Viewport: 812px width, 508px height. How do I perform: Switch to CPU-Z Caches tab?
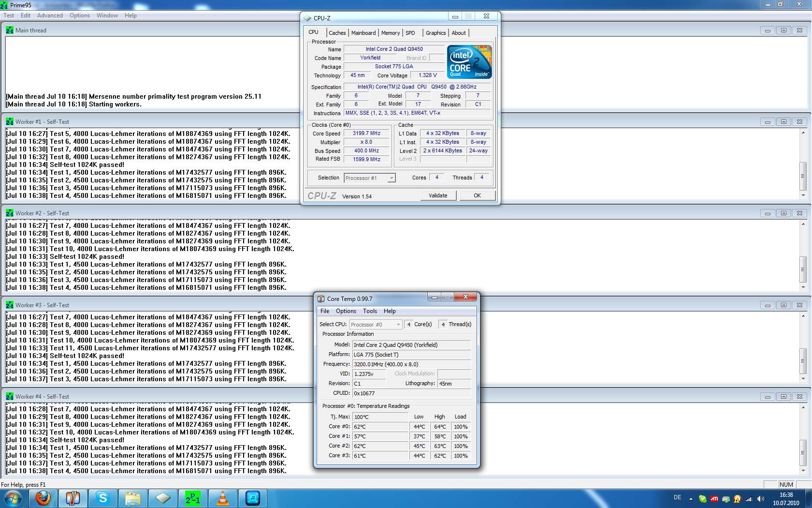[x=337, y=33]
